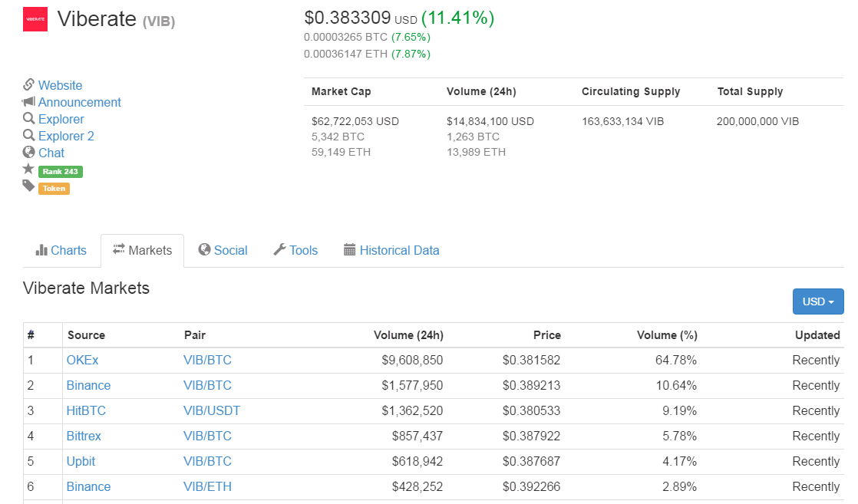Click the star icon beside Rank 243
Image resolution: width=858 pixels, height=504 pixels.
pos(28,169)
